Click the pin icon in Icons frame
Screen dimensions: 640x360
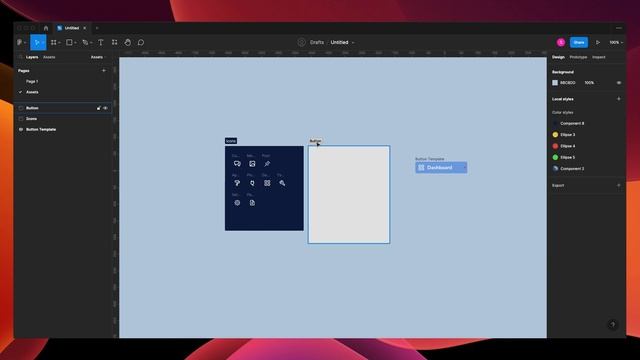267,164
